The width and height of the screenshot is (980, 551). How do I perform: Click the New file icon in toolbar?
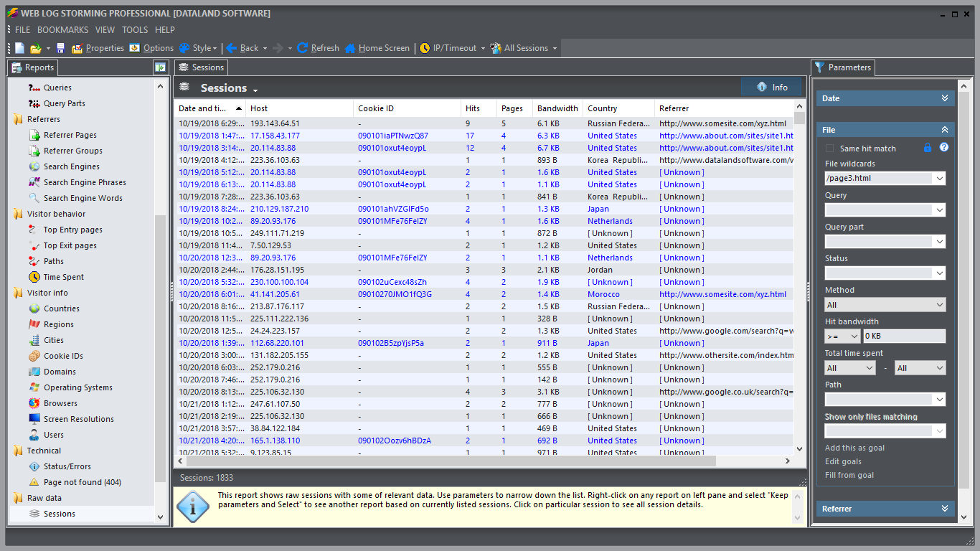point(20,48)
